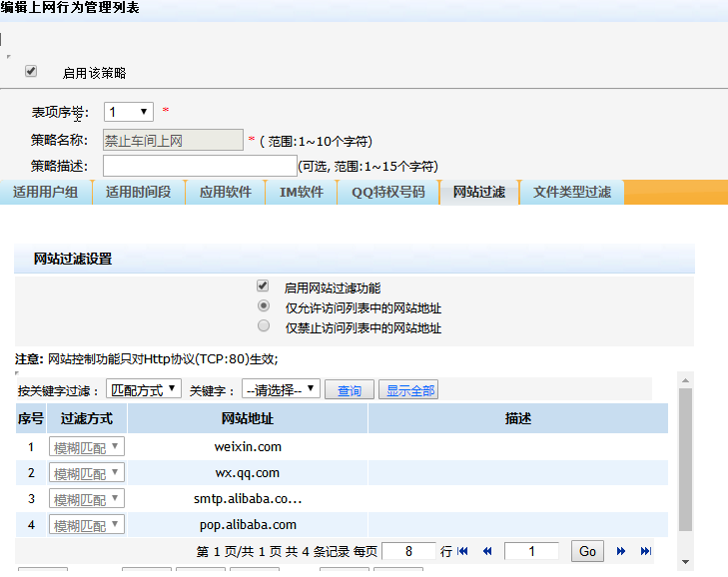This screenshot has height=577, width=728.
Task: Open filter mode dropdown for wx.qq.com row
Action: [86, 472]
